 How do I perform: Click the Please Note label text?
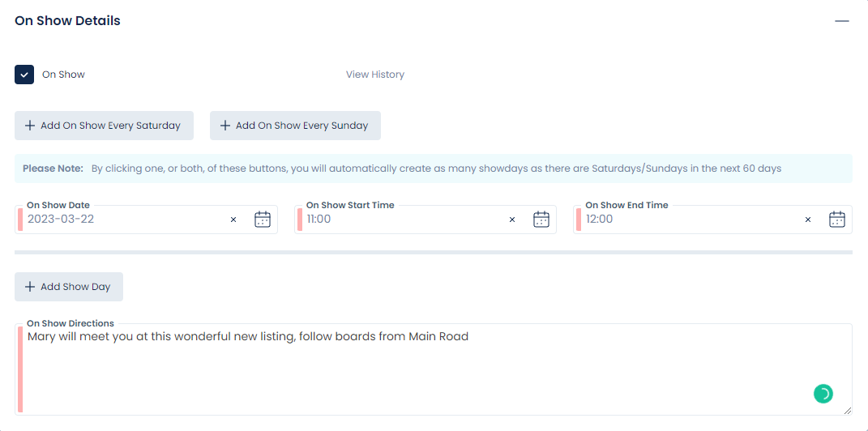[x=53, y=169]
